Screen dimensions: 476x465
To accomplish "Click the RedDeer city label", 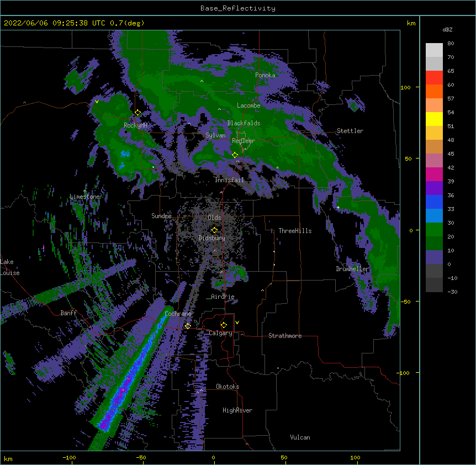I will pos(244,141).
